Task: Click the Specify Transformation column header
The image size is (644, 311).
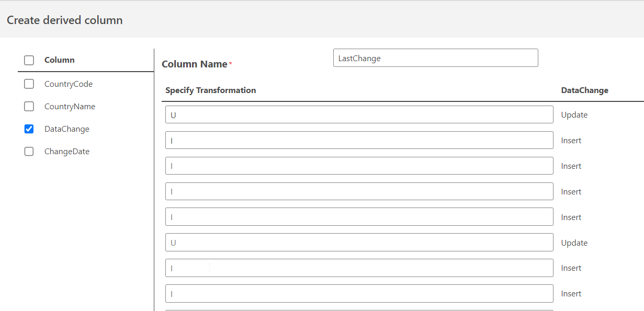Action: click(211, 90)
